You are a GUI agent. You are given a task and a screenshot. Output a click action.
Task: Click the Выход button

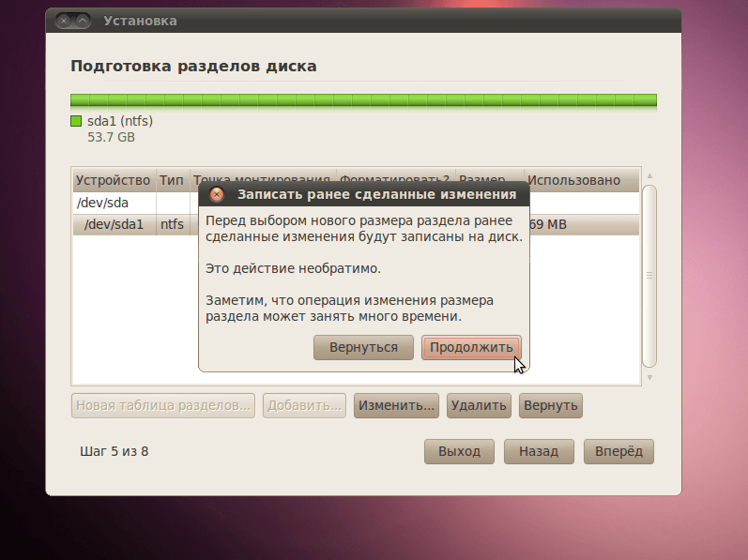[459, 451]
